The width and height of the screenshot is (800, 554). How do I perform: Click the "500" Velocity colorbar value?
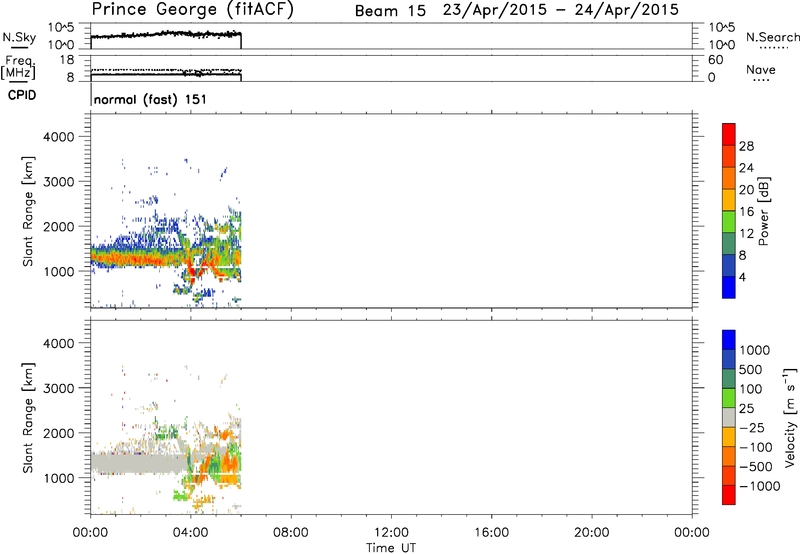[751, 370]
